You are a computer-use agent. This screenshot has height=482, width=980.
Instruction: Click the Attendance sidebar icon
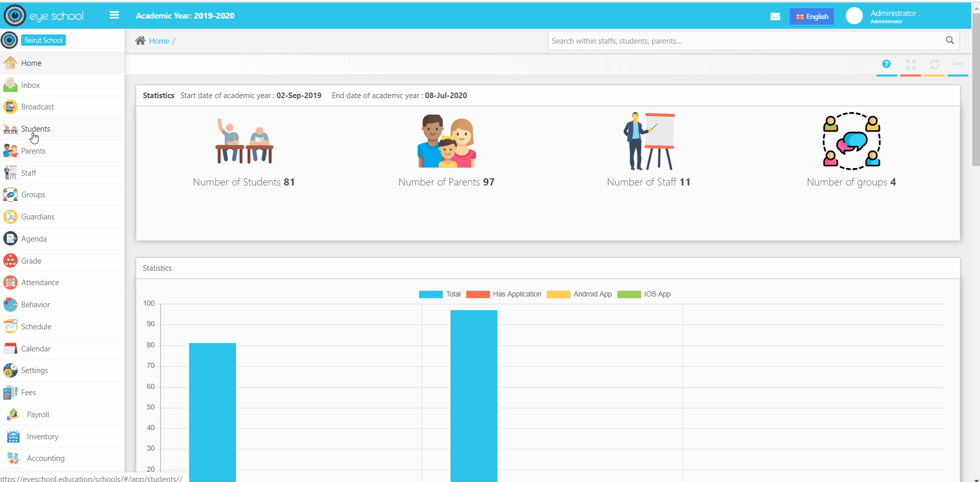(10, 283)
